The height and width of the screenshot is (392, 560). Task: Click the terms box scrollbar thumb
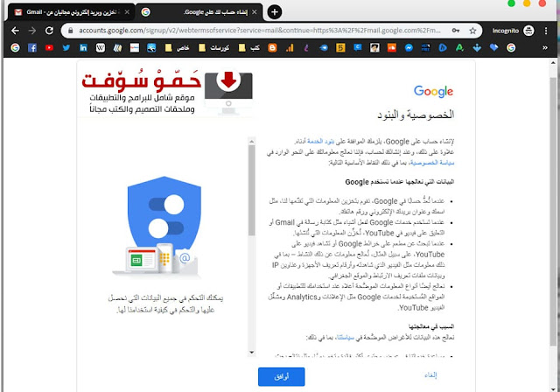251,190
